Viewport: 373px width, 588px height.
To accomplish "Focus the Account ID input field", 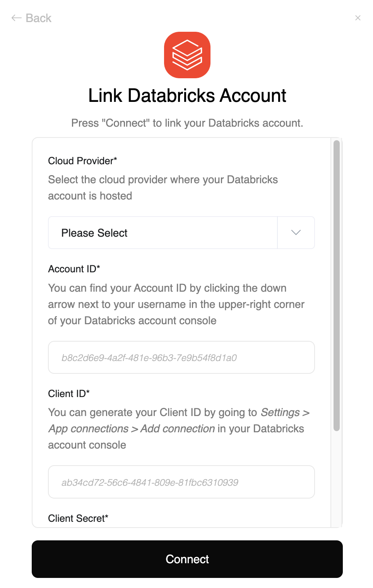I will [181, 357].
